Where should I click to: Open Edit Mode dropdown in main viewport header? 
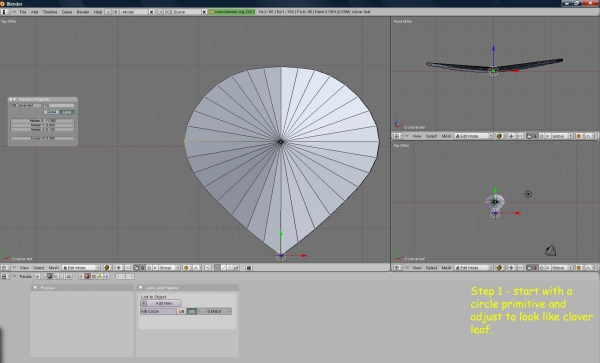pos(82,268)
